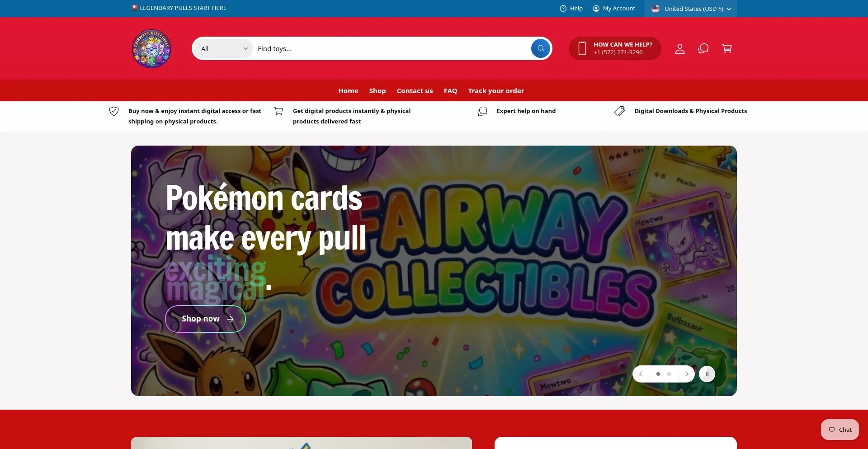Click the price tag icon near Digital Downloads

[620, 111]
